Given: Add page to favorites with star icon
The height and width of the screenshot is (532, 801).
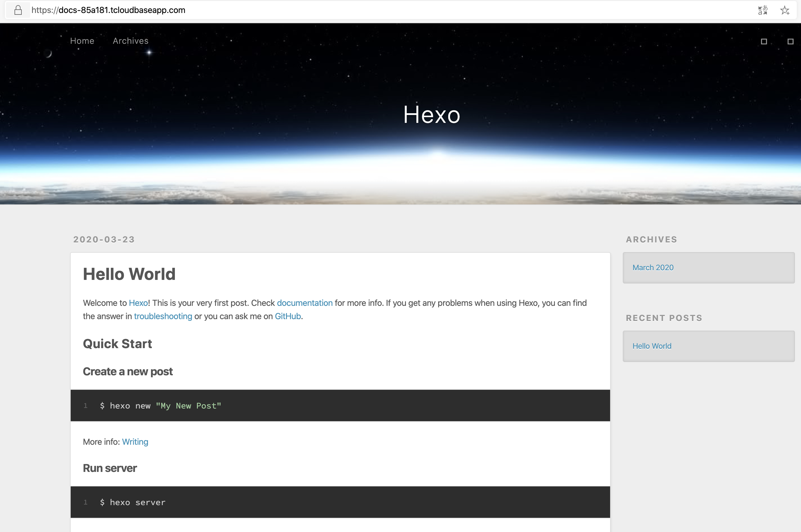Looking at the screenshot, I should coord(785,10).
